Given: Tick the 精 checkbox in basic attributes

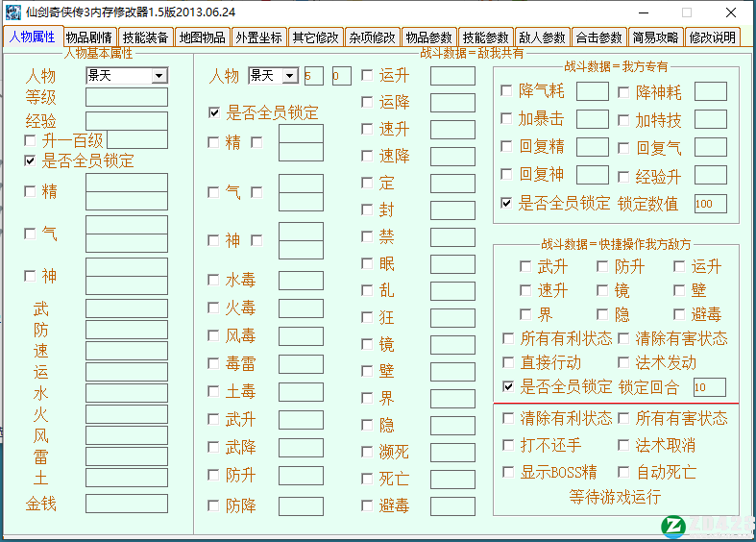Looking at the screenshot, I should (x=30, y=191).
